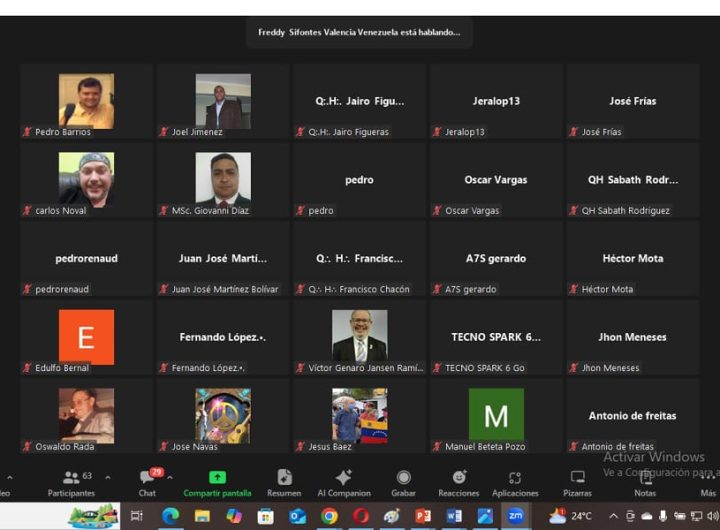Click the TECNO SPARK 6 Go tile
The width and height of the screenshot is (720, 530).
496,337
